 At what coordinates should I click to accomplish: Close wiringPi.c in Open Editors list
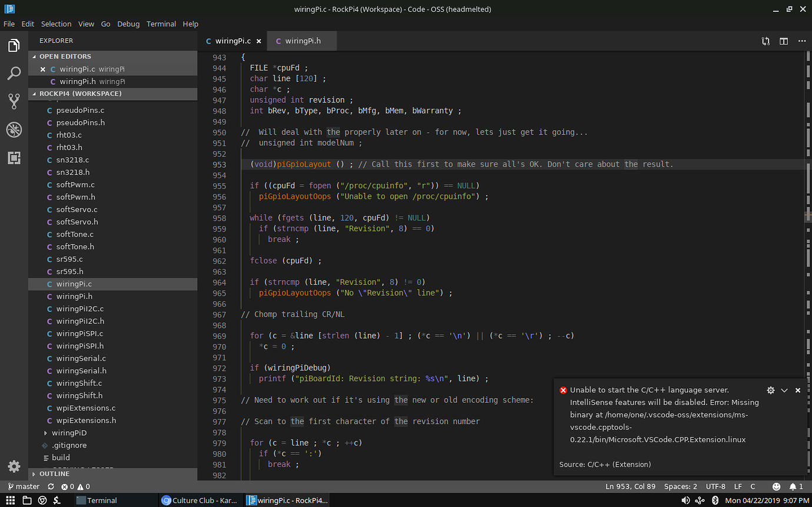43,69
